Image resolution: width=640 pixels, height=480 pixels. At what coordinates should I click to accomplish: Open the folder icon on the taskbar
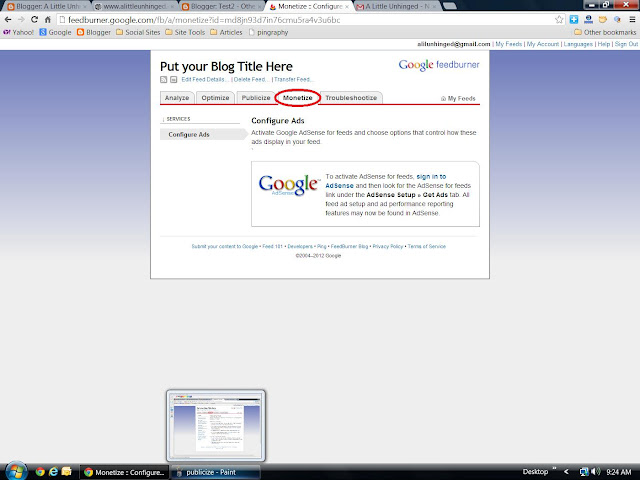(x=67, y=472)
